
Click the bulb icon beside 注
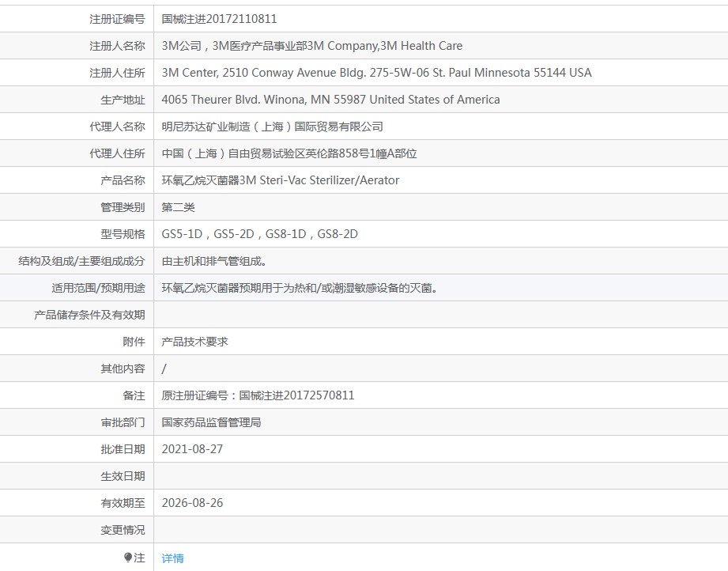point(128,557)
